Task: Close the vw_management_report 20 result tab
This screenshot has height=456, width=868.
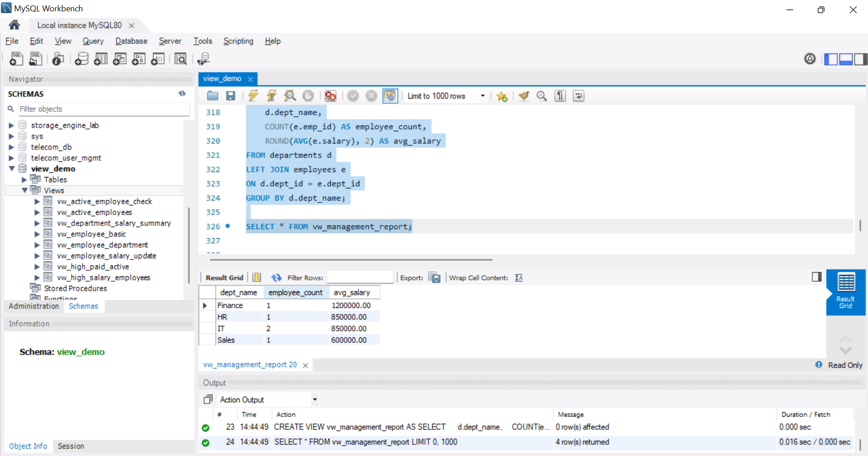Action: point(305,365)
